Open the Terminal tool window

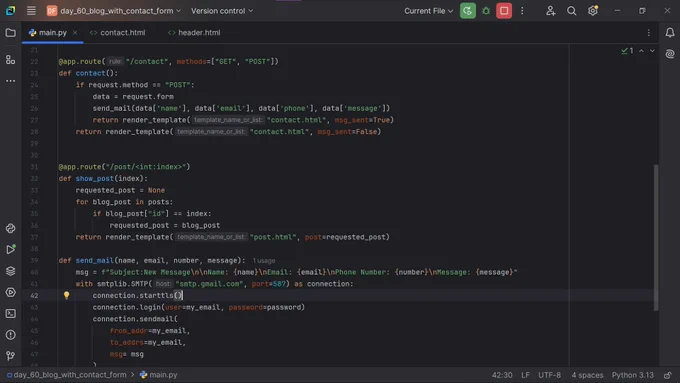point(10,314)
